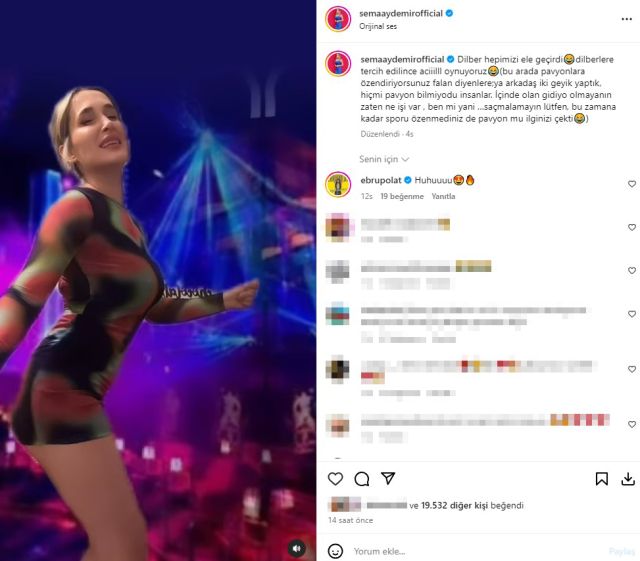The image size is (640, 561).
Task: View '19.532 diğer kişi' likes list
Action: (x=454, y=505)
